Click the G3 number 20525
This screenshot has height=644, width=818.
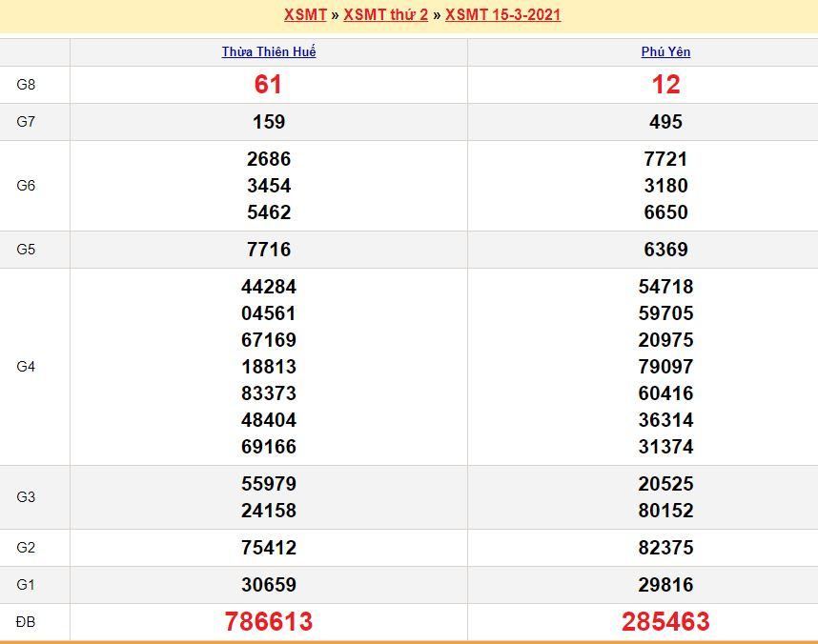pos(665,484)
